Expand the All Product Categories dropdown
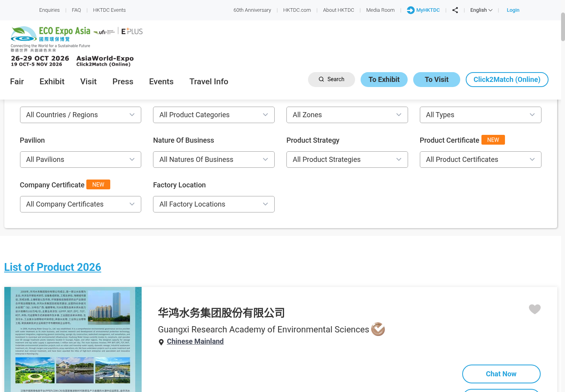This screenshot has height=392, width=565. tap(214, 115)
